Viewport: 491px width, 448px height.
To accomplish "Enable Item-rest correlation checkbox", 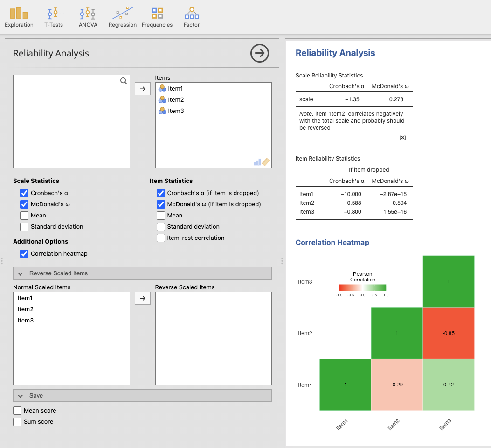I will pos(161,238).
